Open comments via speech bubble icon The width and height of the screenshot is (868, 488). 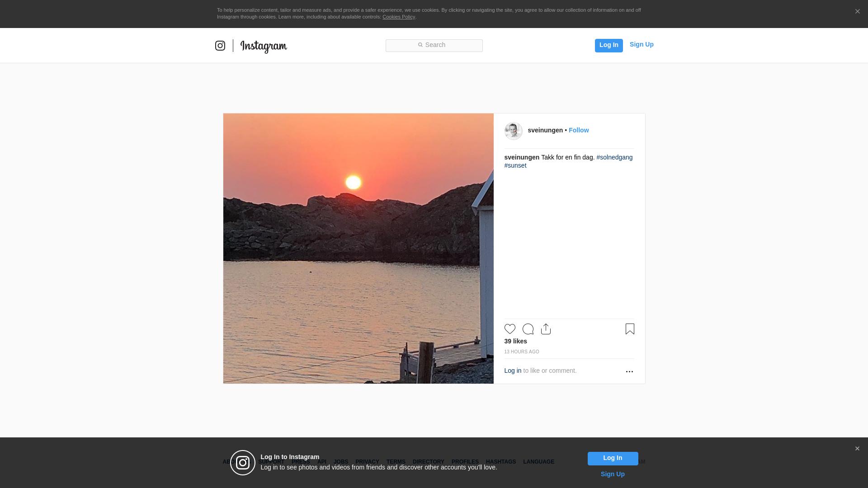coord(528,329)
